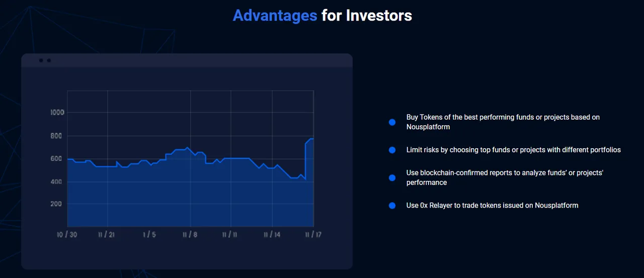The height and width of the screenshot is (278, 644).
Task: Click first dot in chart window header
Action: (41, 60)
